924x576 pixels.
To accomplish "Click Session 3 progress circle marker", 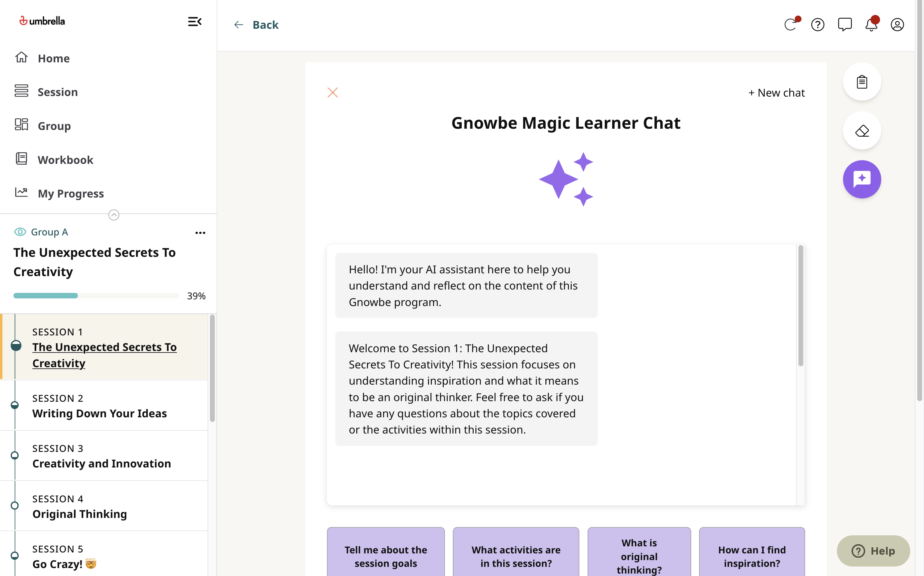I will pos(15,455).
